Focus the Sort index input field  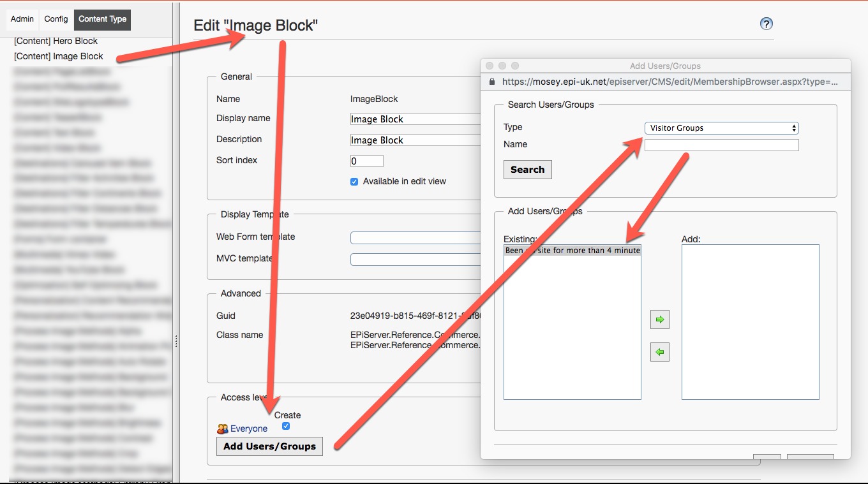(367, 161)
